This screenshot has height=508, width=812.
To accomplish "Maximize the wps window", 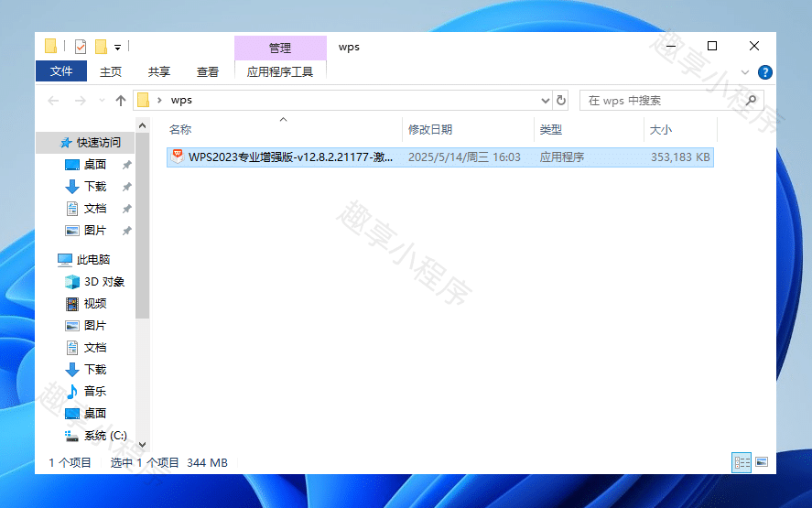I will click(712, 46).
